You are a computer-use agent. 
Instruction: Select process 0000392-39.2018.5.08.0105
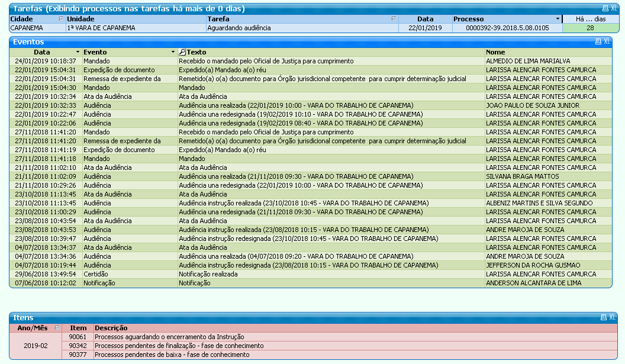coord(507,28)
